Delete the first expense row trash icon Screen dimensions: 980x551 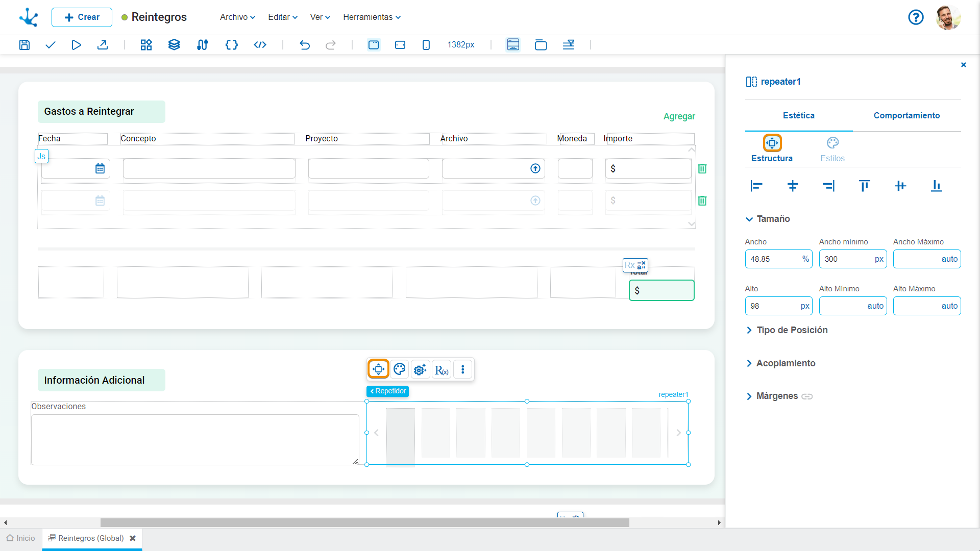coord(702,169)
